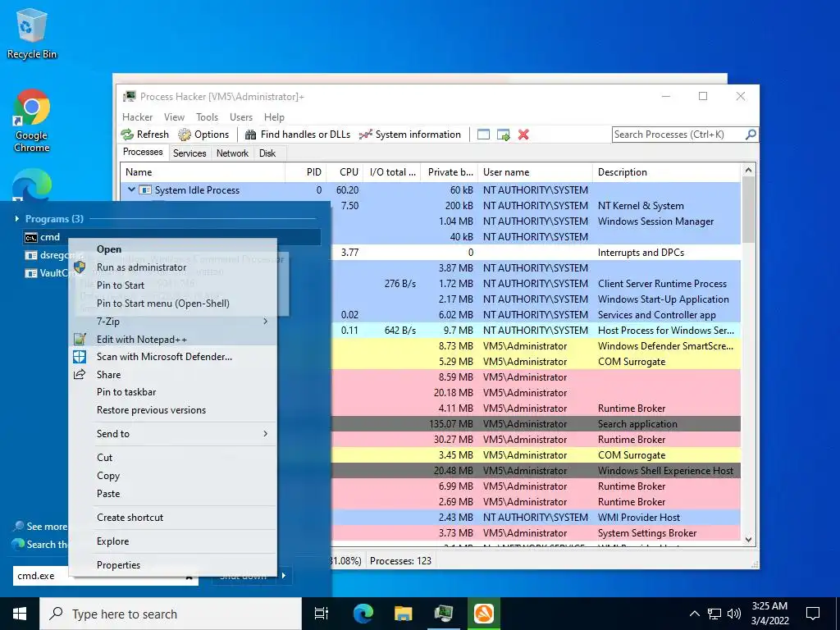The width and height of the screenshot is (840, 630).
Task: Open Options gear in Process Hacker toolbar
Action: tap(185, 135)
